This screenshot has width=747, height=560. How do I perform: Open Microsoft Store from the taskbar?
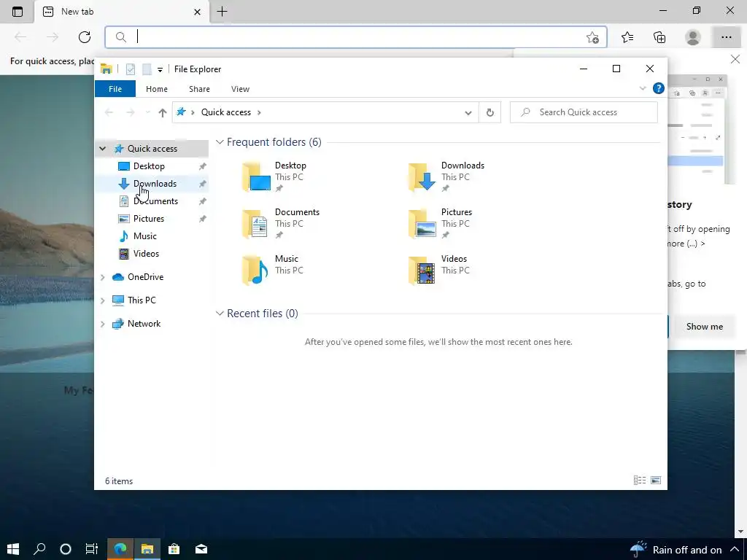pos(174,549)
